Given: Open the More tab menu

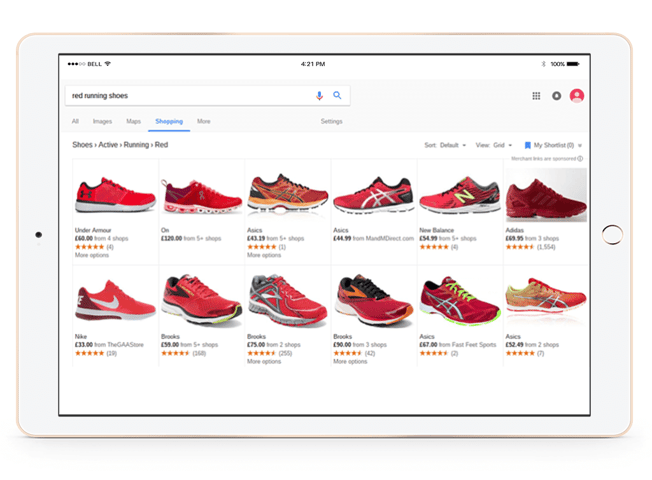Looking at the screenshot, I should 204,121.
